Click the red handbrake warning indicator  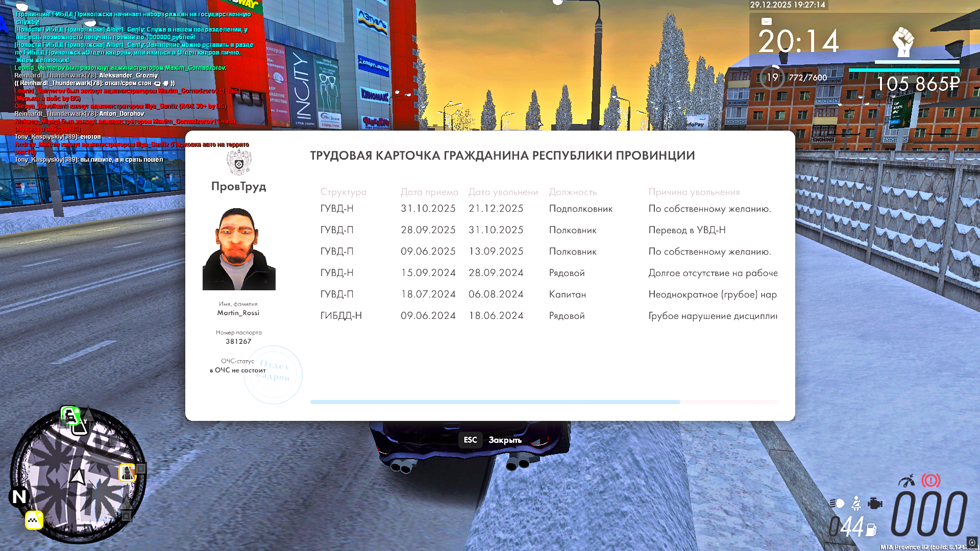[930, 480]
